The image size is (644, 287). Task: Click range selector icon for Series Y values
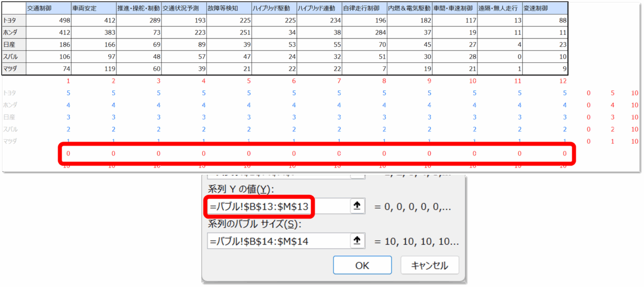pos(357,206)
